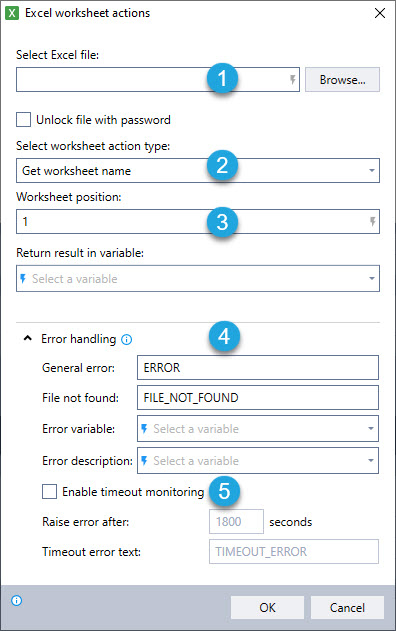Click the blue lightning icon in Return result variable
The width and height of the screenshot is (396, 631).
coord(23,278)
